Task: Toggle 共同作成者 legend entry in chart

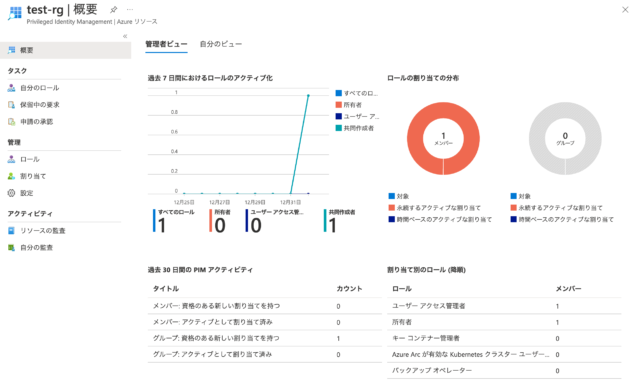Action: coord(354,128)
